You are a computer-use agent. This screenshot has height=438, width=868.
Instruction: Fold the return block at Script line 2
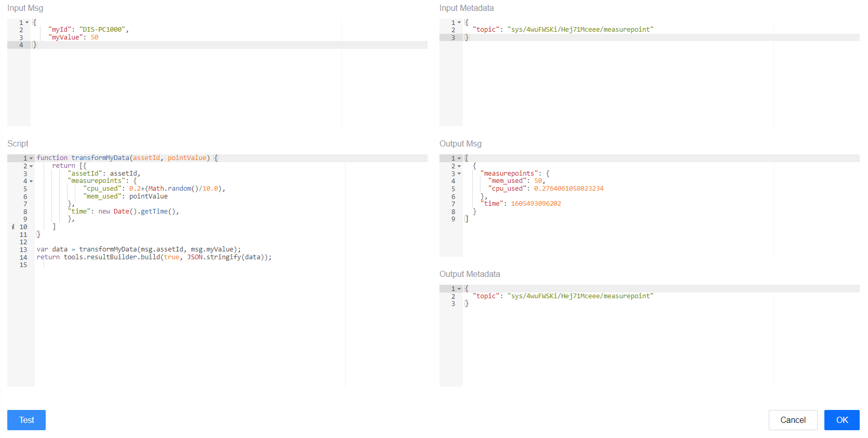31,166
